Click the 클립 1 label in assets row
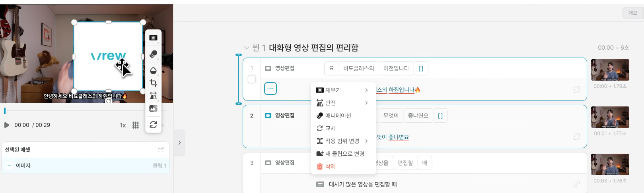This screenshot has width=644, height=193. coord(160,166)
